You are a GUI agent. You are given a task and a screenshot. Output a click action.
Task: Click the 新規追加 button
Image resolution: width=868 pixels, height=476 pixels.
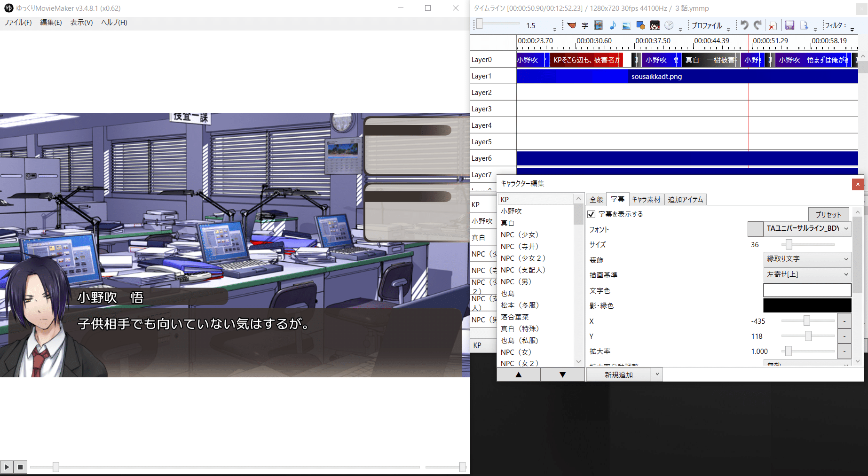tap(618, 375)
